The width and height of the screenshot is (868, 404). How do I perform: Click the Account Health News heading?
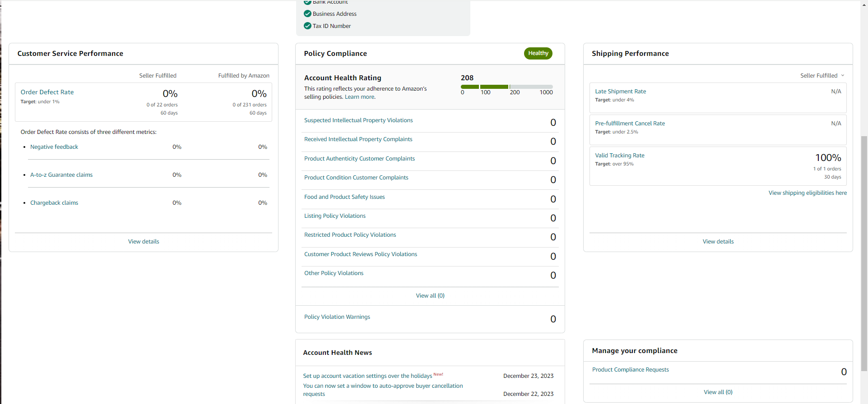pyautogui.click(x=338, y=353)
